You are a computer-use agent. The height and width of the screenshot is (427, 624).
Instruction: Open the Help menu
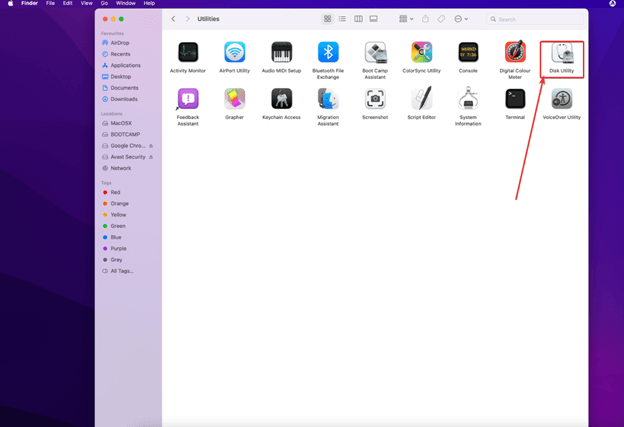(x=149, y=3)
